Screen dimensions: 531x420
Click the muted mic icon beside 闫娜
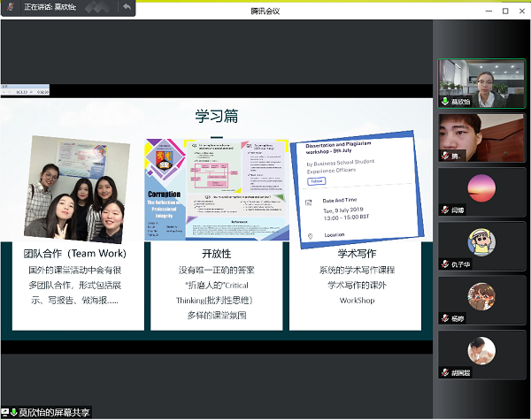click(445, 210)
